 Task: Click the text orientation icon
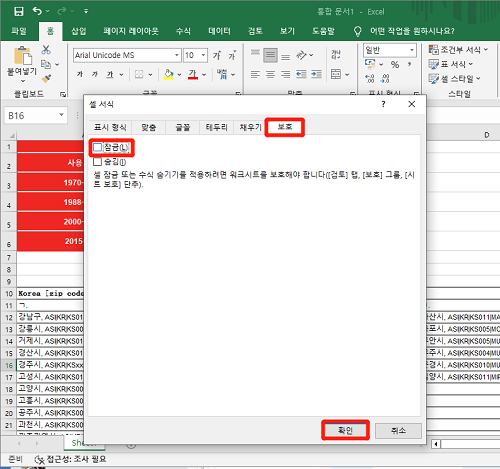[301, 55]
